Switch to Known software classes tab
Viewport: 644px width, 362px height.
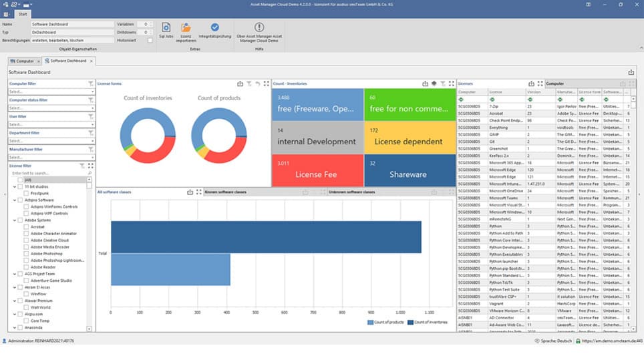(226, 192)
